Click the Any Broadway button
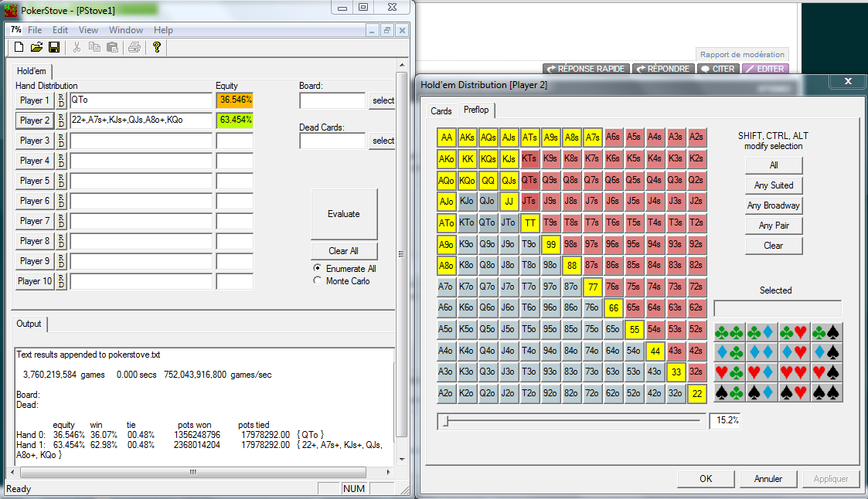 (774, 205)
